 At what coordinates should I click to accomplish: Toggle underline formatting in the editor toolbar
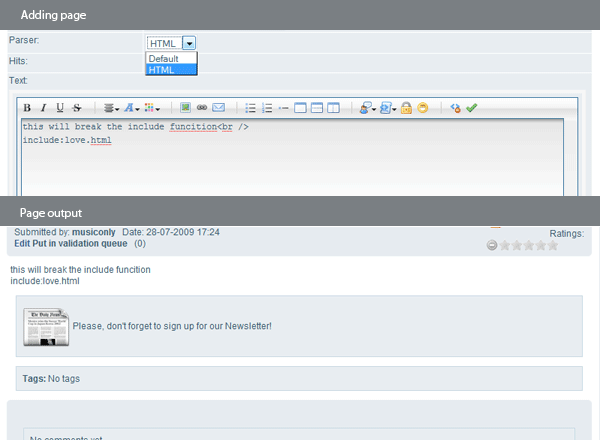[x=60, y=108]
